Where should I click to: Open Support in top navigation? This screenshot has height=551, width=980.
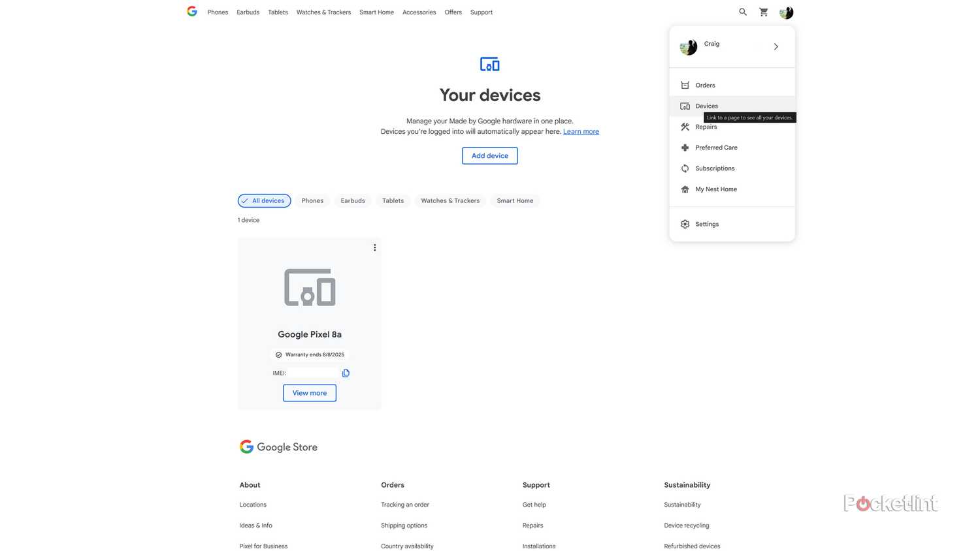click(x=482, y=12)
